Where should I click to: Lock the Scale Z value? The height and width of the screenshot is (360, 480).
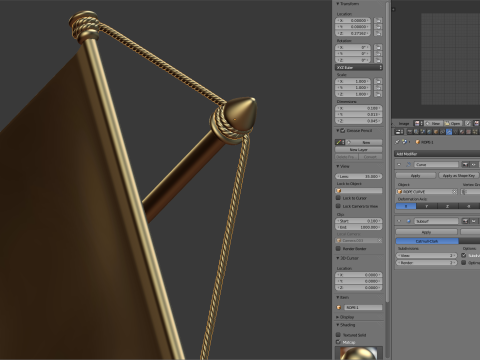coord(378,94)
